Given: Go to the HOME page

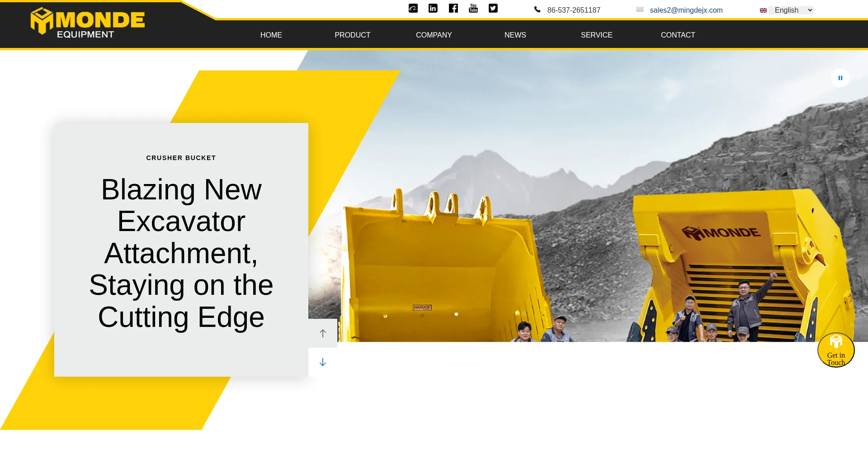Looking at the screenshot, I should [x=271, y=35].
